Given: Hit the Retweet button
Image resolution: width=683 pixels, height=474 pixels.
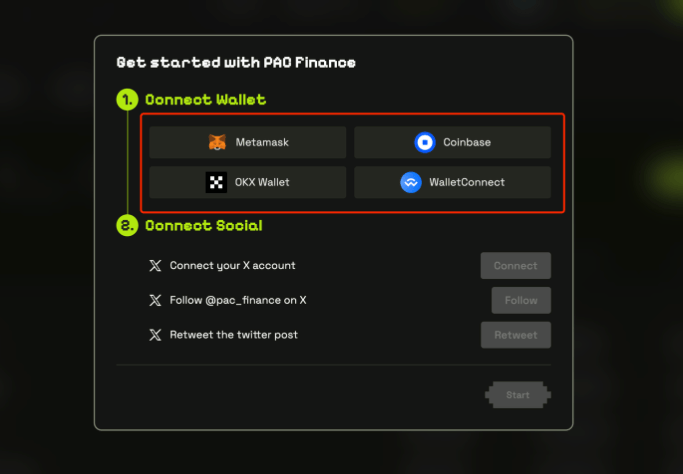Looking at the screenshot, I should click(515, 335).
